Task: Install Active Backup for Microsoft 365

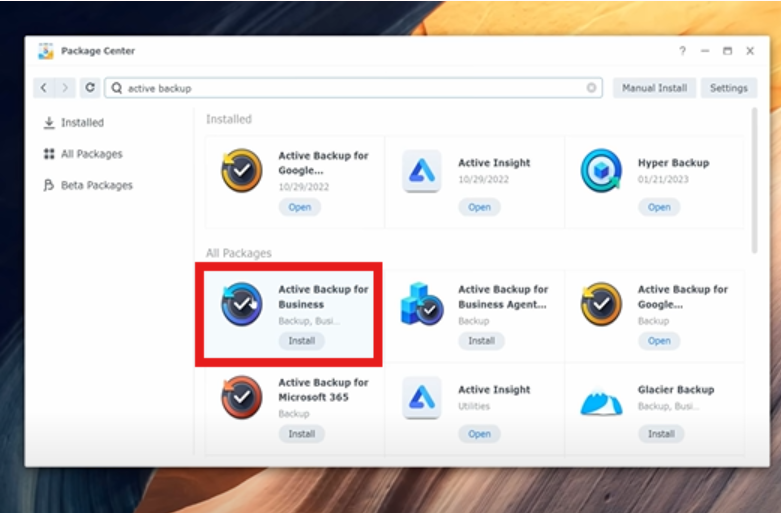Action: click(302, 434)
